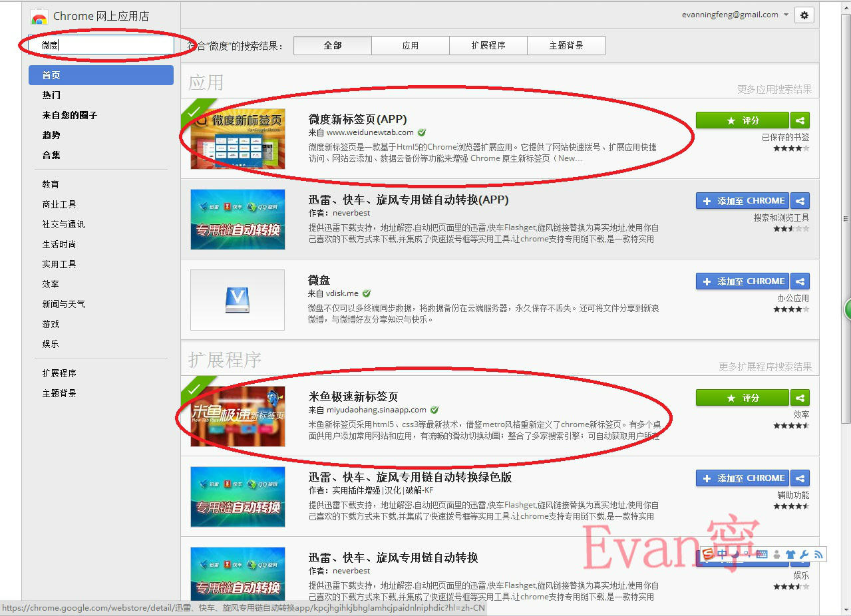Screen dimensions: 851x616
Task: Click the keyboard icon on IME bar
Action: (762, 554)
